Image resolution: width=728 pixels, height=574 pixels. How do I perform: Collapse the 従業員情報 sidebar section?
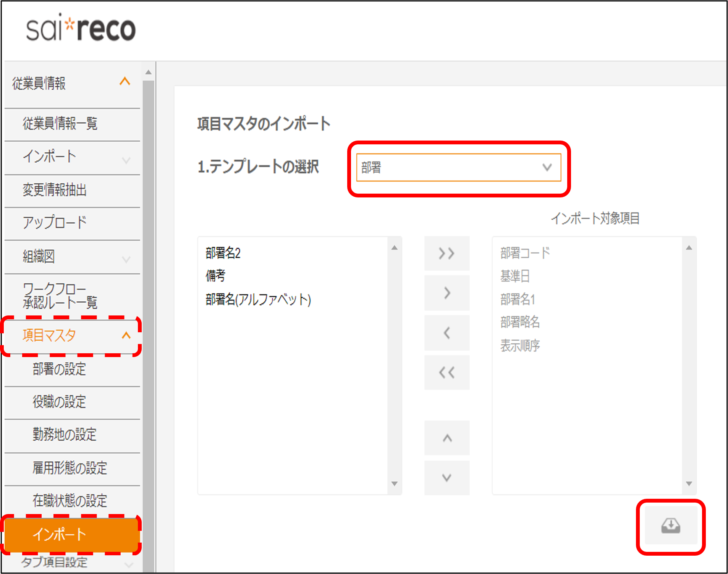pos(125,82)
